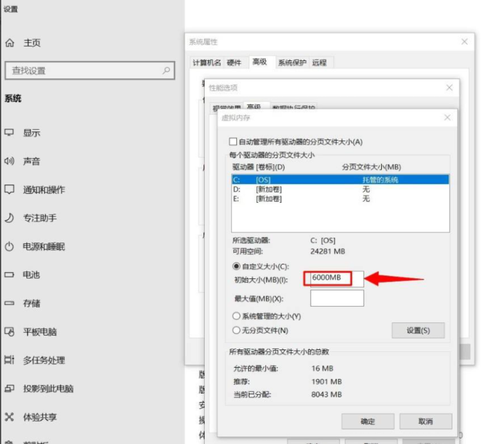This screenshot has width=504, height=444.
Task: Click the 设置(S) button
Action: (418, 330)
